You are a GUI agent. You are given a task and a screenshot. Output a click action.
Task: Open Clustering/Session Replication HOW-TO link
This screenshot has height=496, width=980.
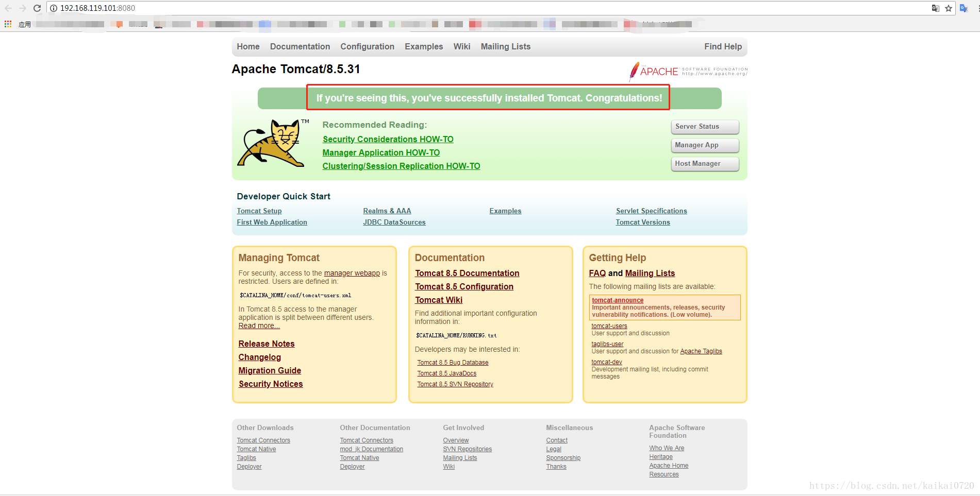coord(401,166)
